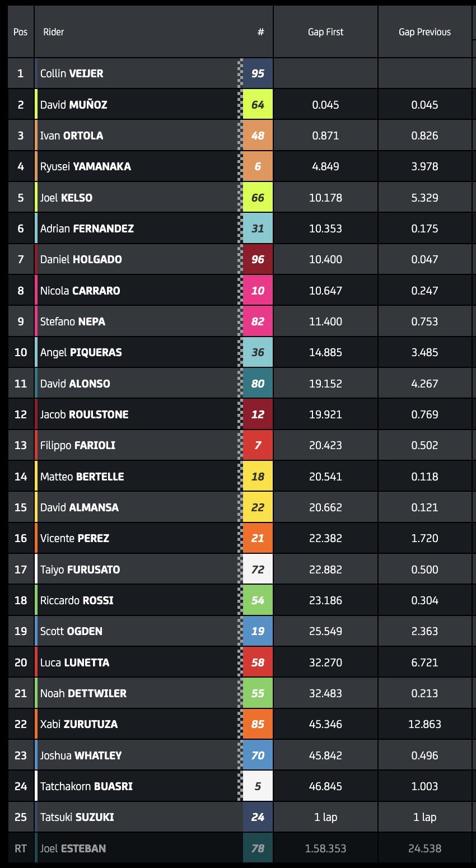Click the # number column header
This screenshot has width=476, height=868.
coord(260,32)
